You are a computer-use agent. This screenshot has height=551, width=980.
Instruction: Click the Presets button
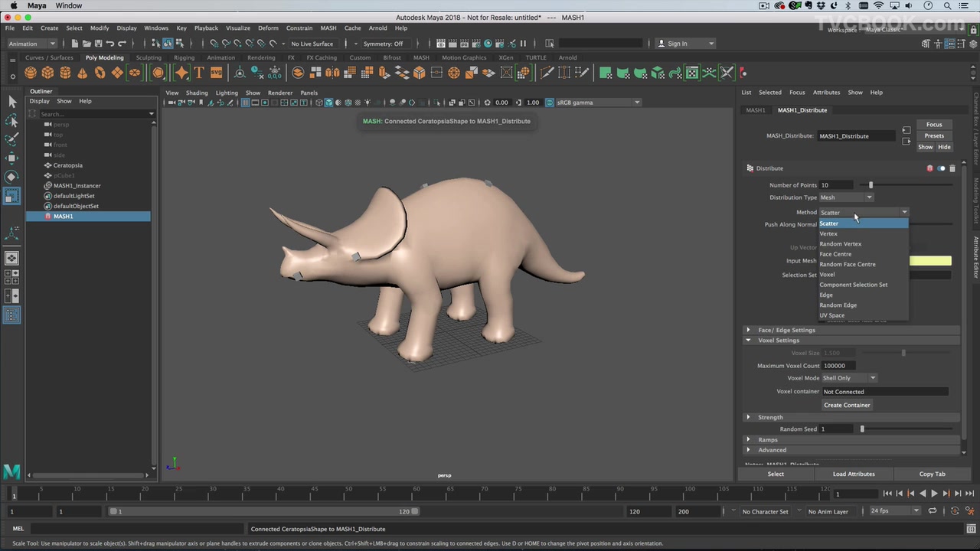point(934,135)
